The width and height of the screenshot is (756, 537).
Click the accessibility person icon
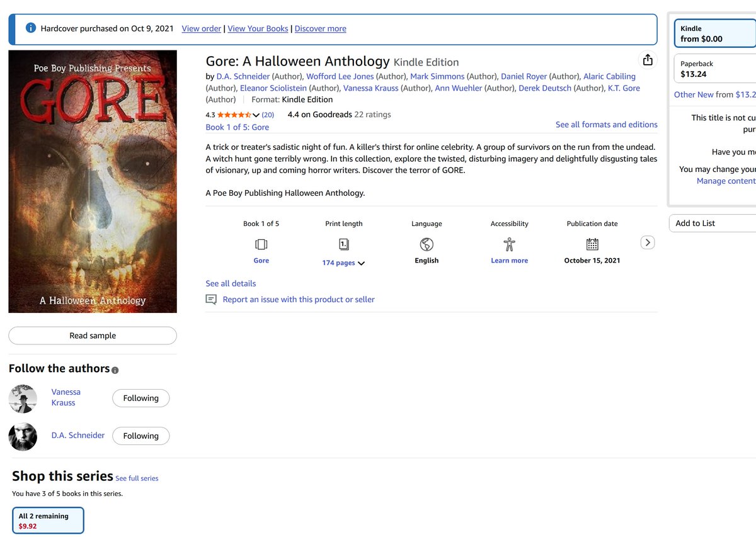509,244
